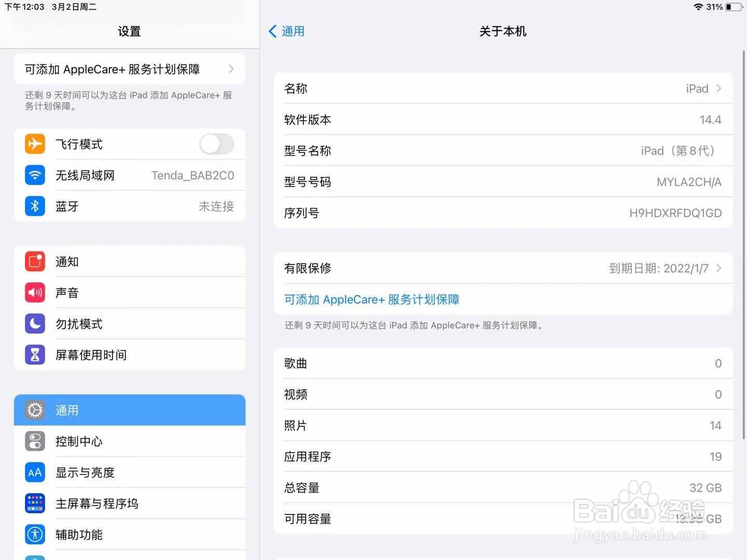Image resolution: width=747 pixels, height=560 pixels.
Task: Tap the Wi-Fi status icon in status bar
Action: click(x=698, y=7)
